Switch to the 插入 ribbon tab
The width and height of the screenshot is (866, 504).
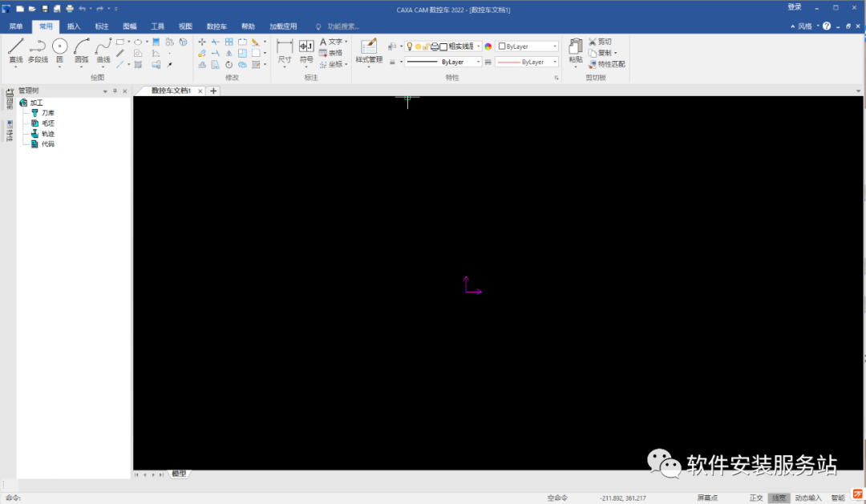[x=74, y=26]
